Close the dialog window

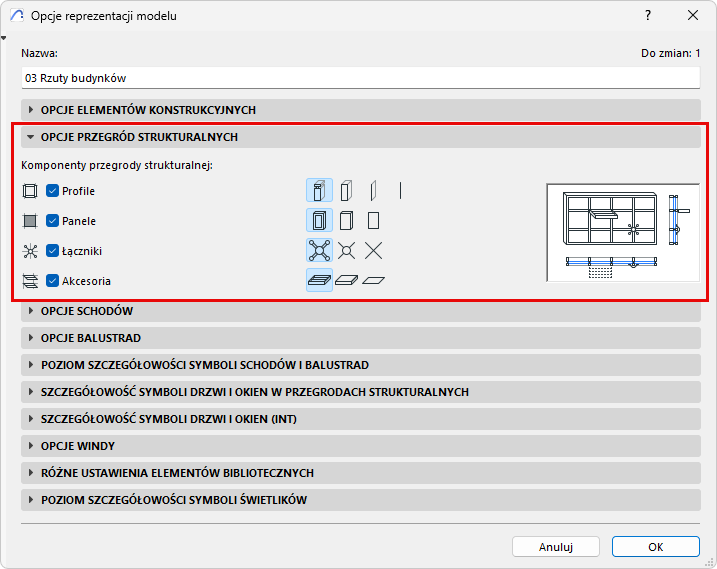click(x=693, y=16)
